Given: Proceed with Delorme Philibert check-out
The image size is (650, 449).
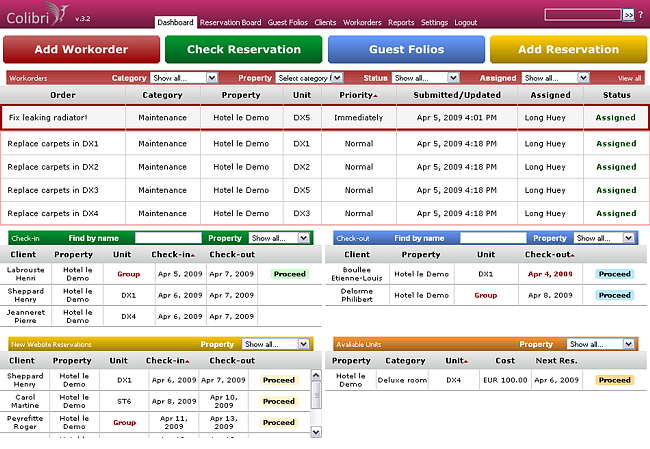Looking at the screenshot, I should (615, 295).
